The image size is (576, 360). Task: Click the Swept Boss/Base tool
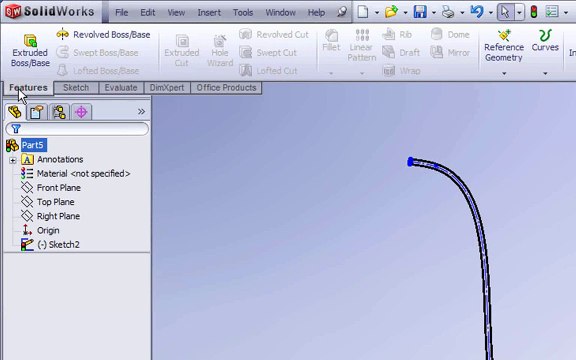(97, 53)
